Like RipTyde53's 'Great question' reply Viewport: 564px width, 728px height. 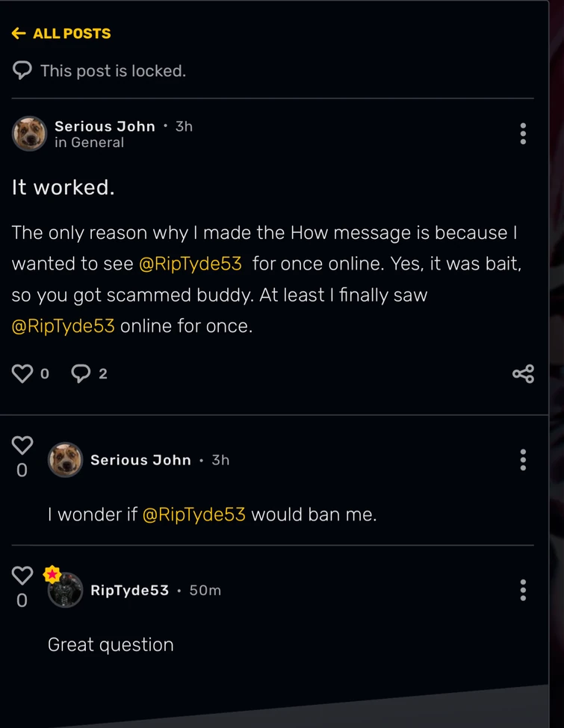coord(22,575)
